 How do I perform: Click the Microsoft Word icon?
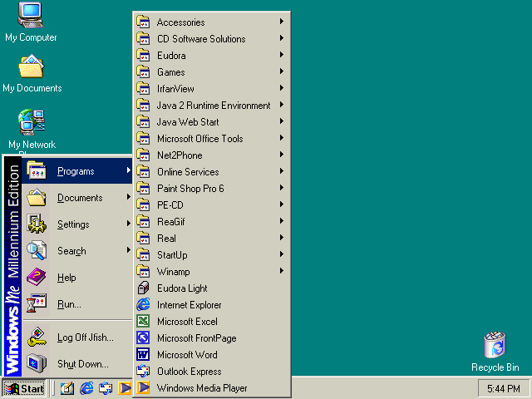pyautogui.click(x=143, y=354)
